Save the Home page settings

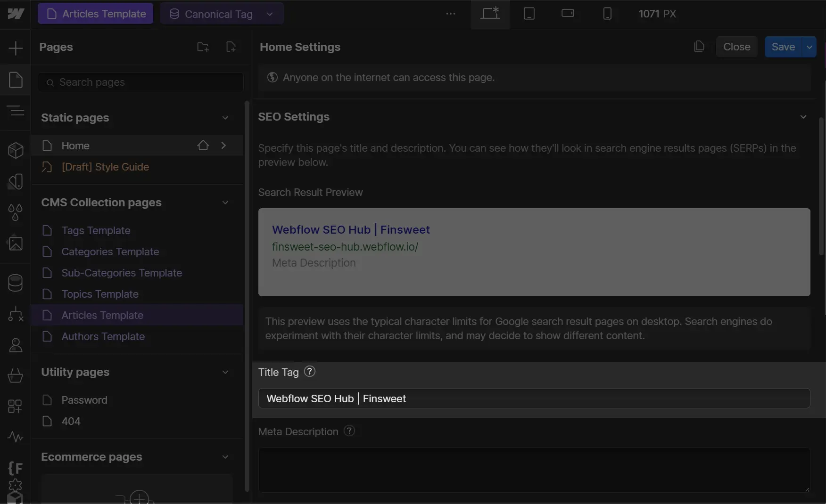coord(783,47)
